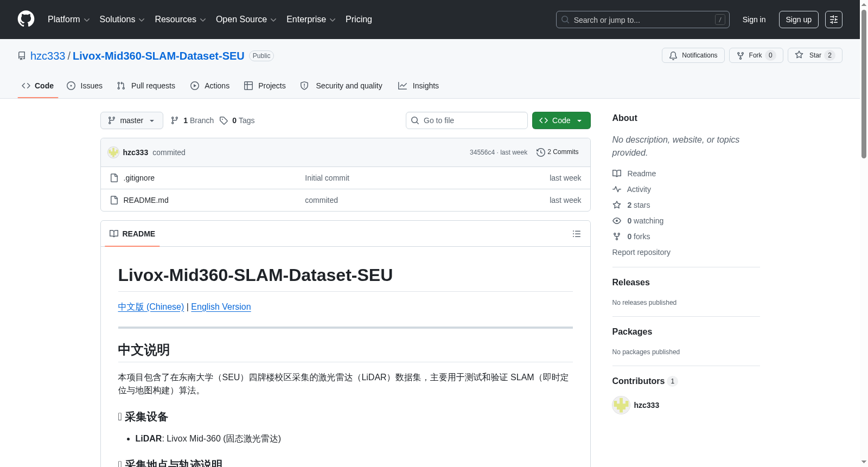
Task: Open the README outline list icon
Action: 577,234
